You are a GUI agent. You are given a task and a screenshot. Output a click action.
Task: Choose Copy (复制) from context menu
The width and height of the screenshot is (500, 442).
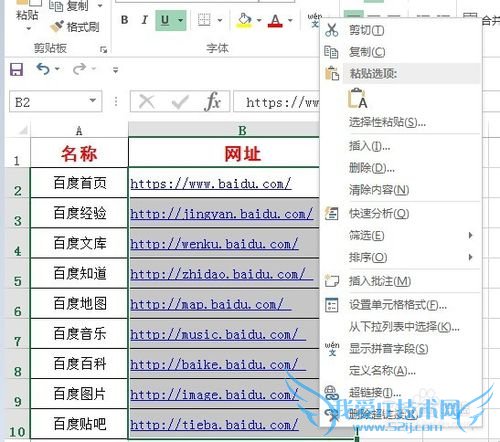point(402,52)
